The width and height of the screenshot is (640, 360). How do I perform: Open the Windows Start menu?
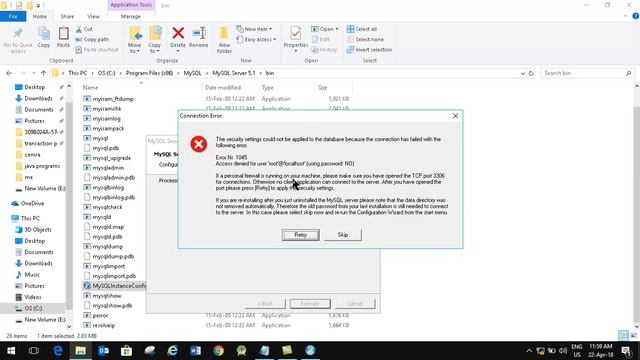point(11,351)
